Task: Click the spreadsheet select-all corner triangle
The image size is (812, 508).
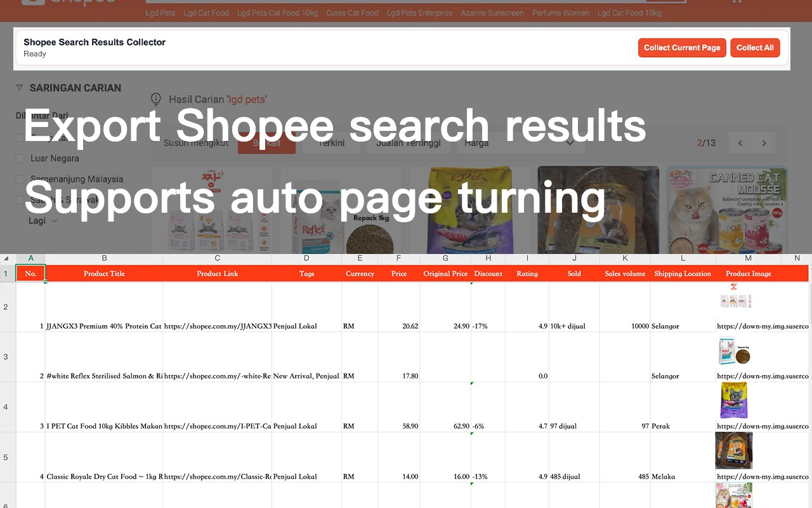Action: coord(6,258)
